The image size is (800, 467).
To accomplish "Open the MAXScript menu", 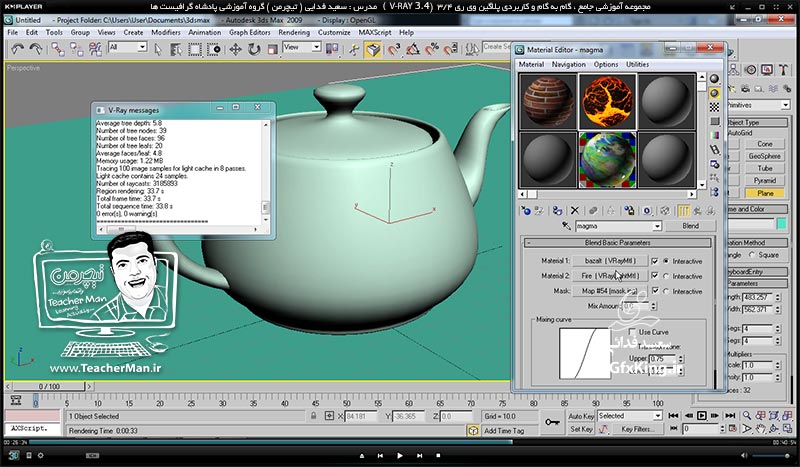I will (x=375, y=32).
